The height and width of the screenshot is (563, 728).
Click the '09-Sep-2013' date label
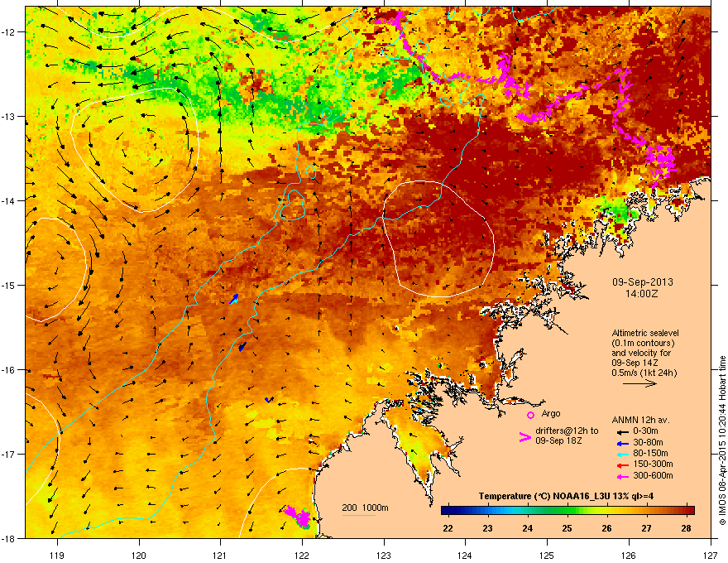(x=642, y=282)
